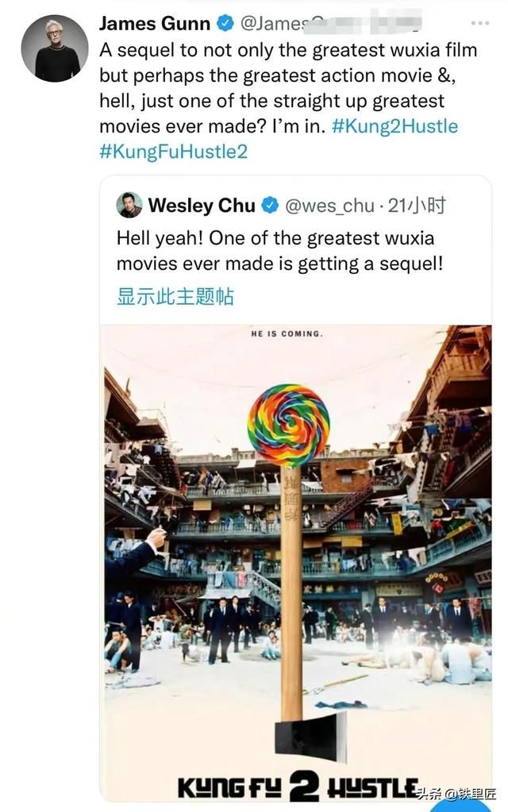Open the #KungFuHustle2 hashtag
Viewport: 508px width, 812px height.
click(174, 152)
